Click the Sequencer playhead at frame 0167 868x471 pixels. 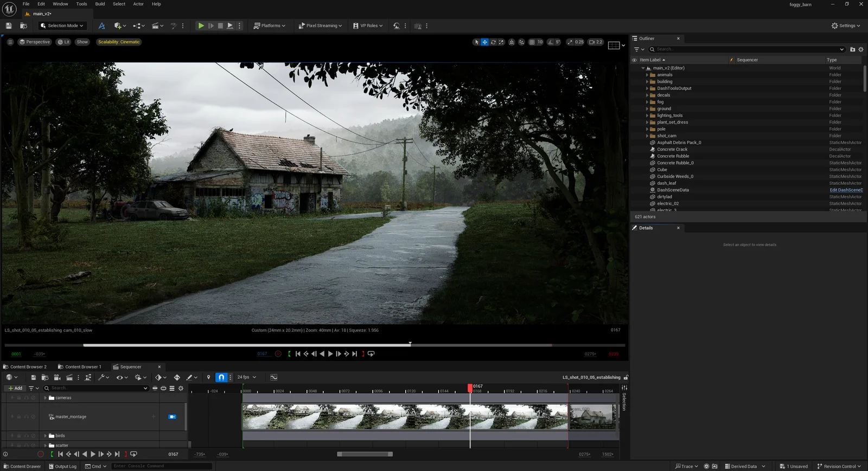(470, 388)
